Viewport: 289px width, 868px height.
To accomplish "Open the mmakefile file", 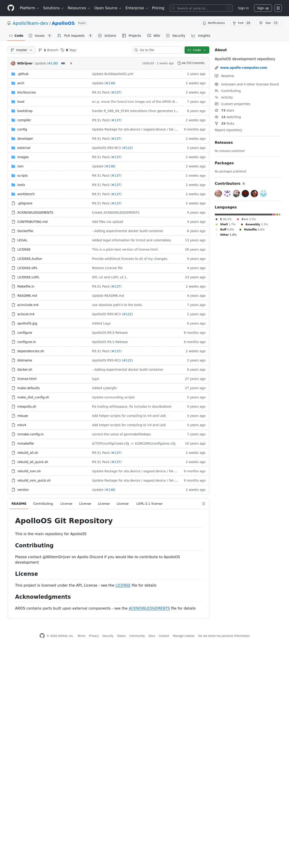I will 26,443.
